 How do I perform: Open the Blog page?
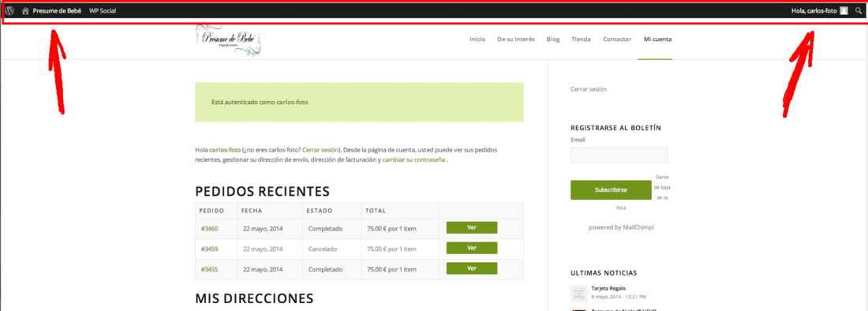point(552,39)
